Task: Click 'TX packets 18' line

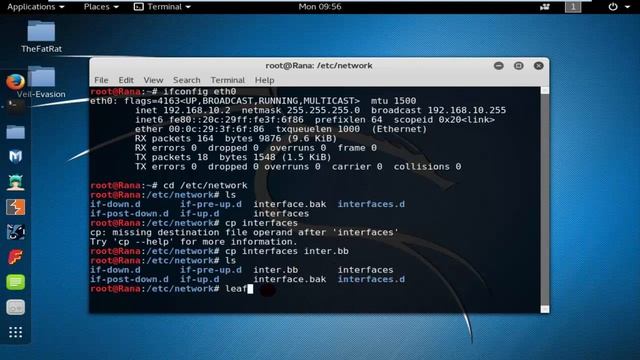Action: click(233, 157)
